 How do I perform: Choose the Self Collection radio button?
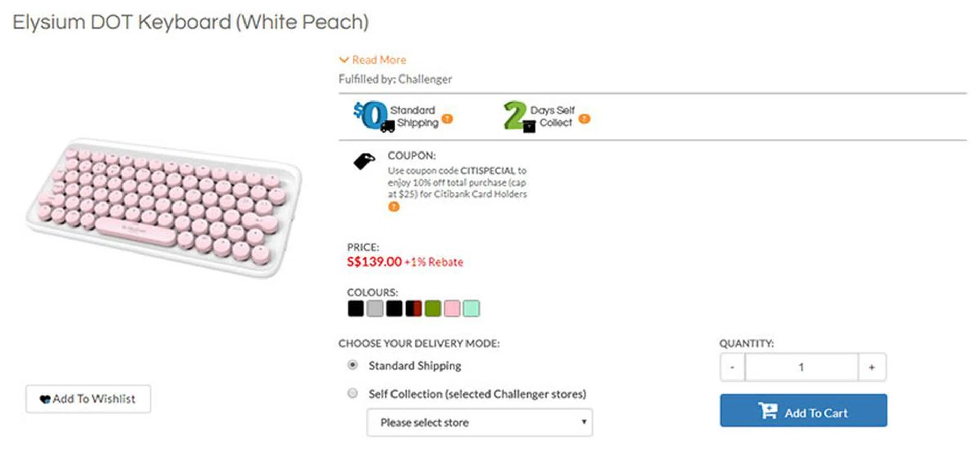click(352, 393)
